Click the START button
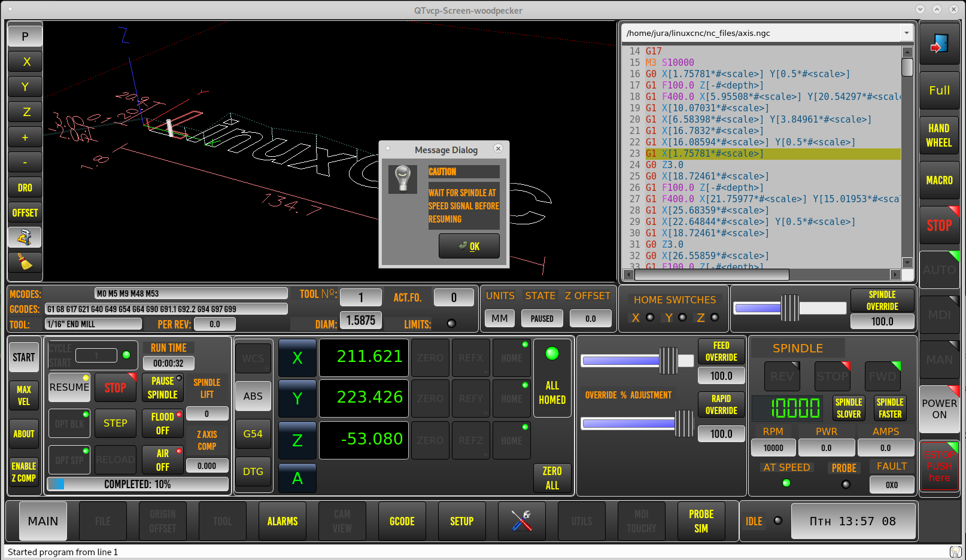Image resolution: width=966 pixels, height=560 pixels. click(24, 357)
